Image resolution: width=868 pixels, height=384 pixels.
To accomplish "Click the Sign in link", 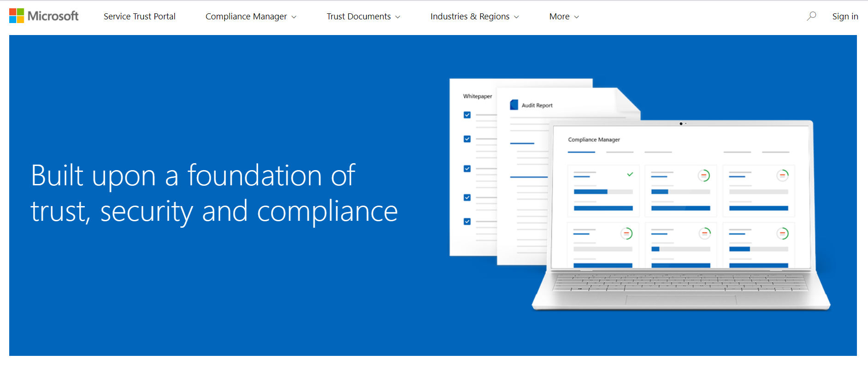I will [845, 16].
